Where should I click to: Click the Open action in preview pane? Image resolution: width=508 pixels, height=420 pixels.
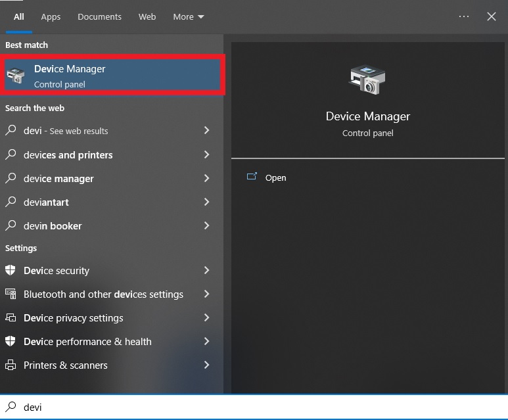point(275,177)
